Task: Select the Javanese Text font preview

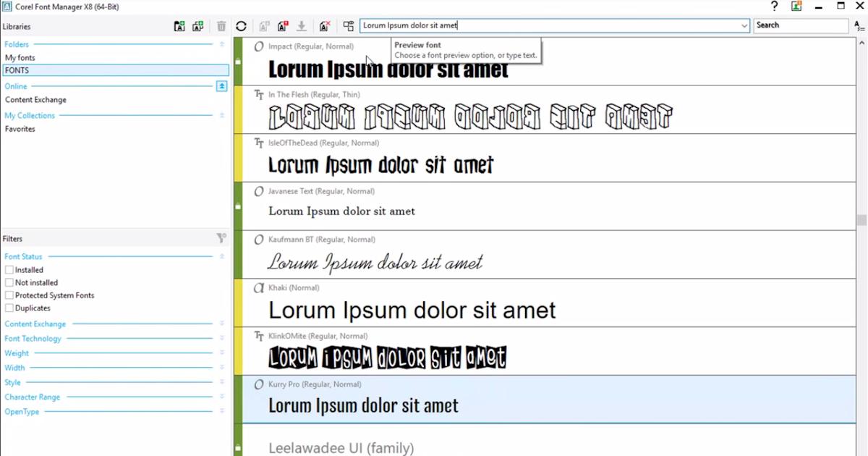Action: pyautogui.click(x=549, y=206)
